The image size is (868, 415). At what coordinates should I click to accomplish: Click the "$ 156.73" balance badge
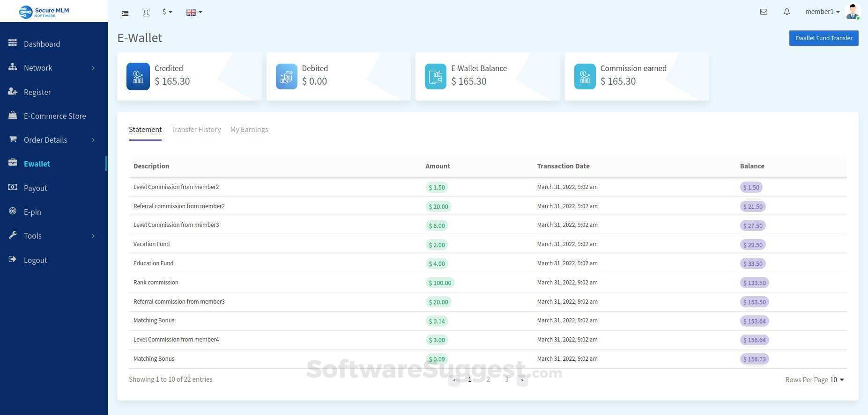pos(754,359)
